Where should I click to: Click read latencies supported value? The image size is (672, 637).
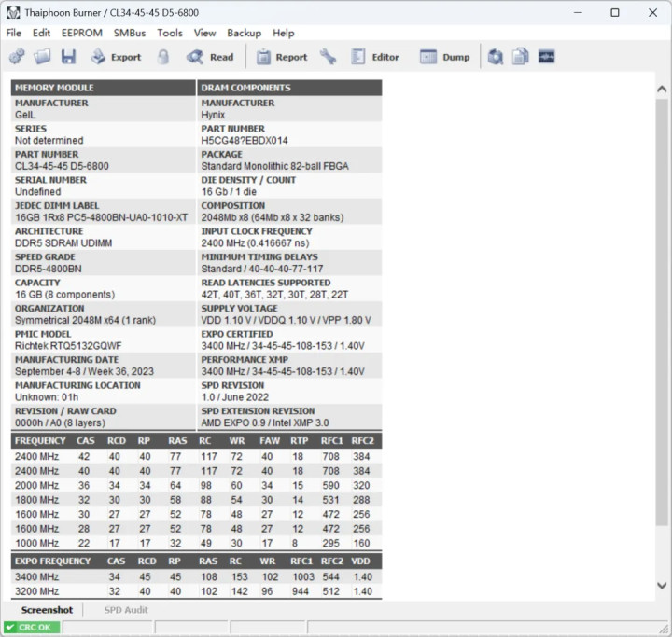point(274,295)
